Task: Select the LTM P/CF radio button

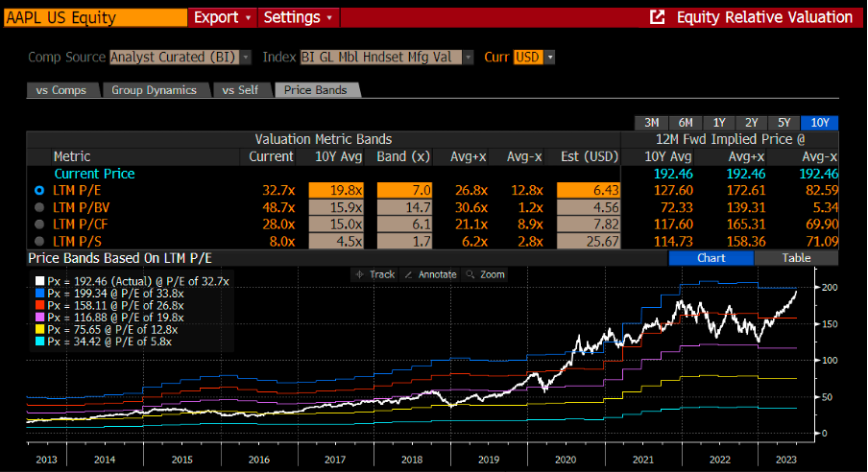Action: (39, 224)
